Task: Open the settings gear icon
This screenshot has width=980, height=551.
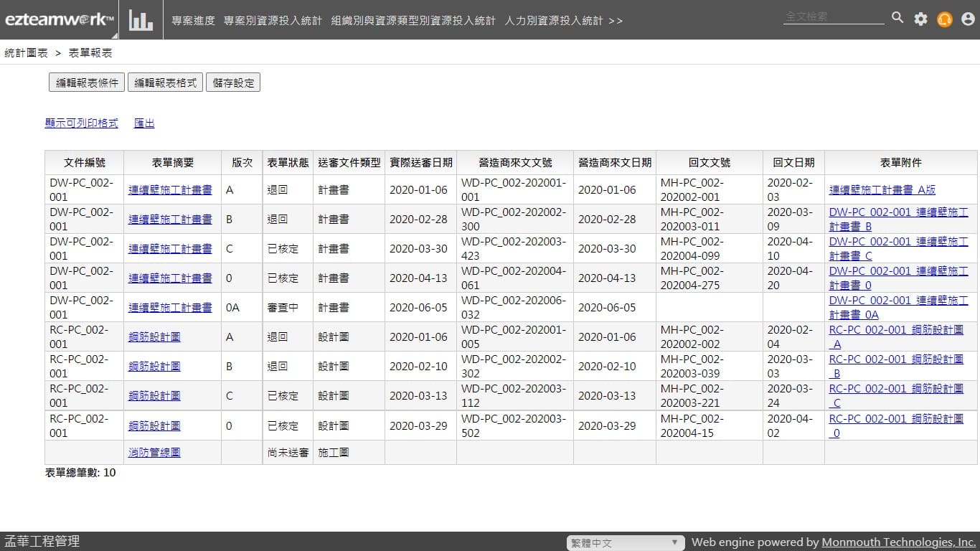Action: pos(920,19)
